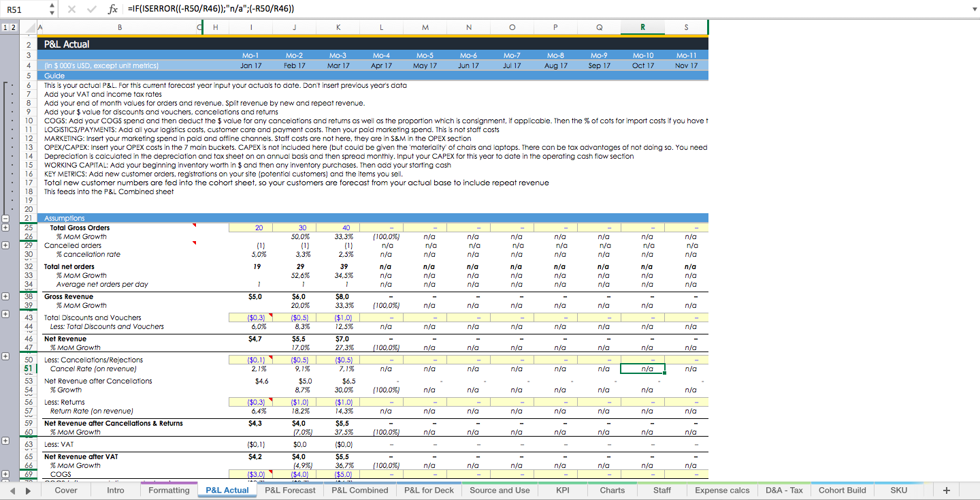980x500 pixels.
Task: Go to next sheet with right arrow
Action: [27, 490]
